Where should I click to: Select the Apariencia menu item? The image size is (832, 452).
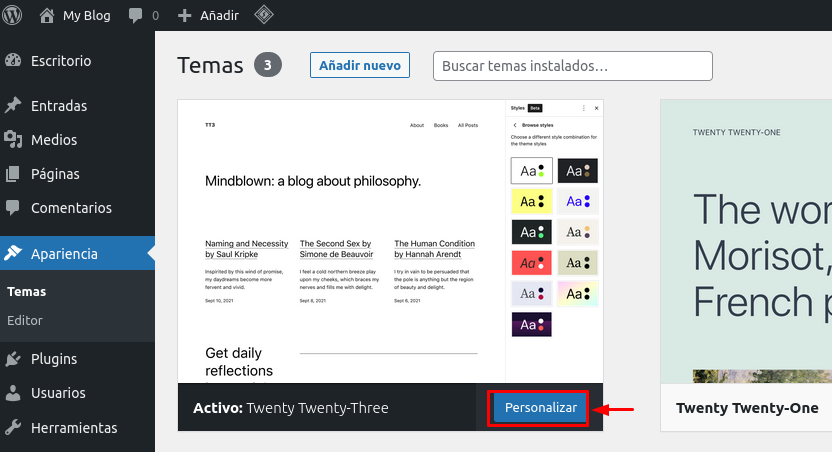coord(77,253)
